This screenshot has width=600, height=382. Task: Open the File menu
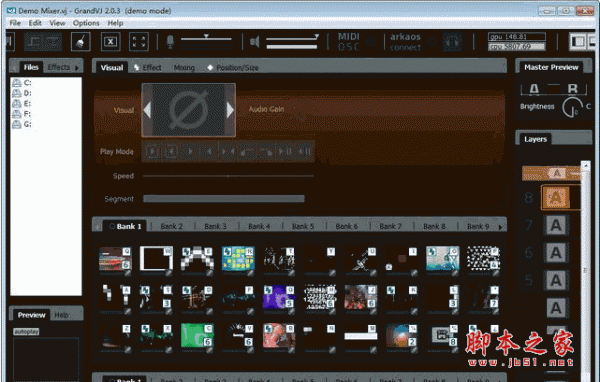click(15, 23)
